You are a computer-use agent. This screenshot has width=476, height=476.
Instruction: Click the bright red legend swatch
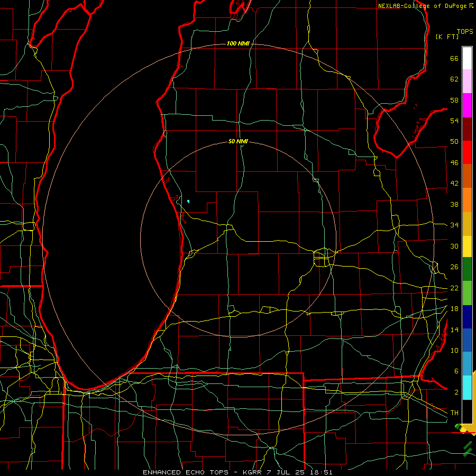(467, 152)
